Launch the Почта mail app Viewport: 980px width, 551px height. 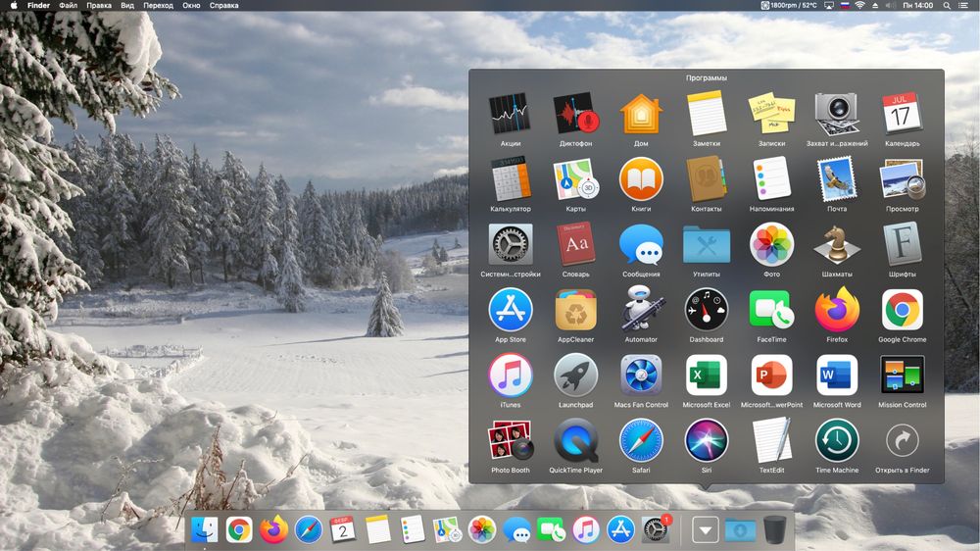coord(837,179)
